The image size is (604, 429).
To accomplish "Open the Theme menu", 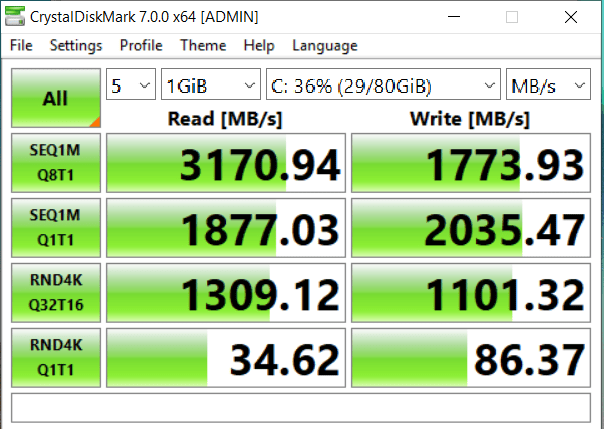I will [x=203, y=45].
